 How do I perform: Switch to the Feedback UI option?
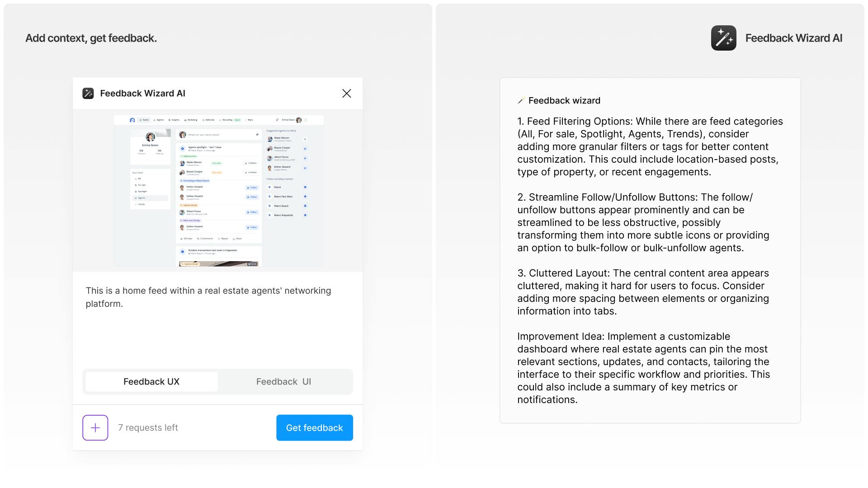(x=283, y=382)
